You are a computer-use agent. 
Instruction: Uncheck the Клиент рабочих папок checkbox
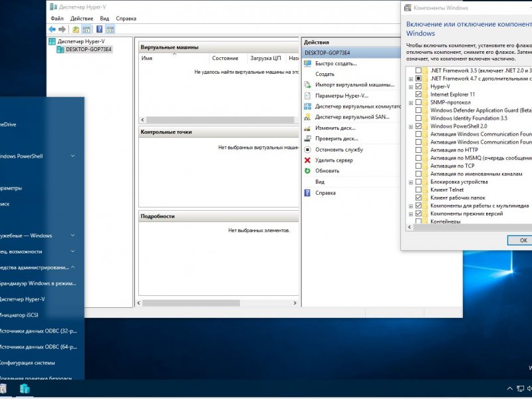click(418, 198)
